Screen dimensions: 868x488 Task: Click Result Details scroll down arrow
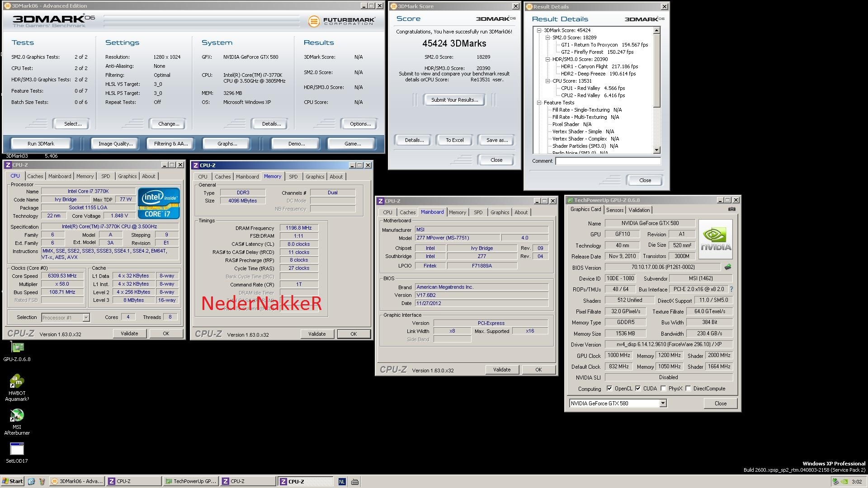click(657, 150)
